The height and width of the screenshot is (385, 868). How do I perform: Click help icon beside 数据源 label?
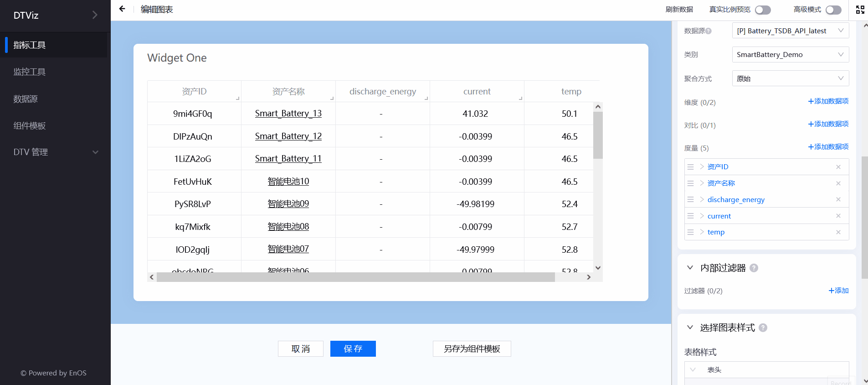click(x=709, y=31)
